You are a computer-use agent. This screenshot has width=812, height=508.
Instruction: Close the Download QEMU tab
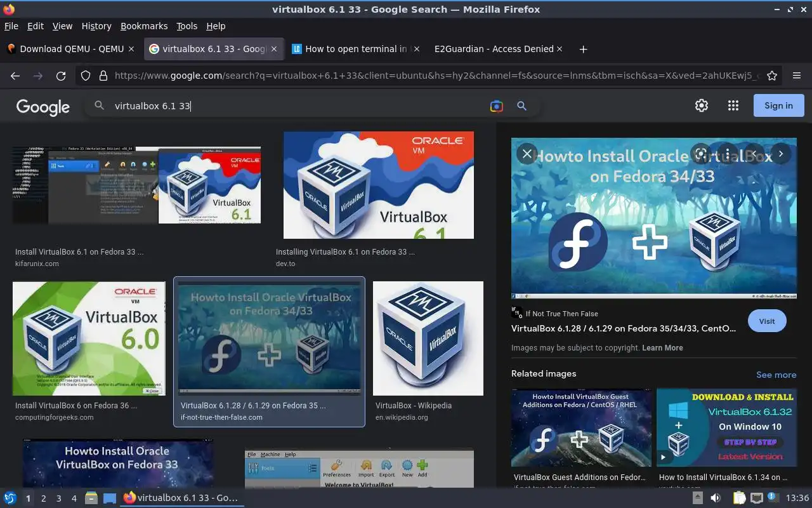coord(131,49)
